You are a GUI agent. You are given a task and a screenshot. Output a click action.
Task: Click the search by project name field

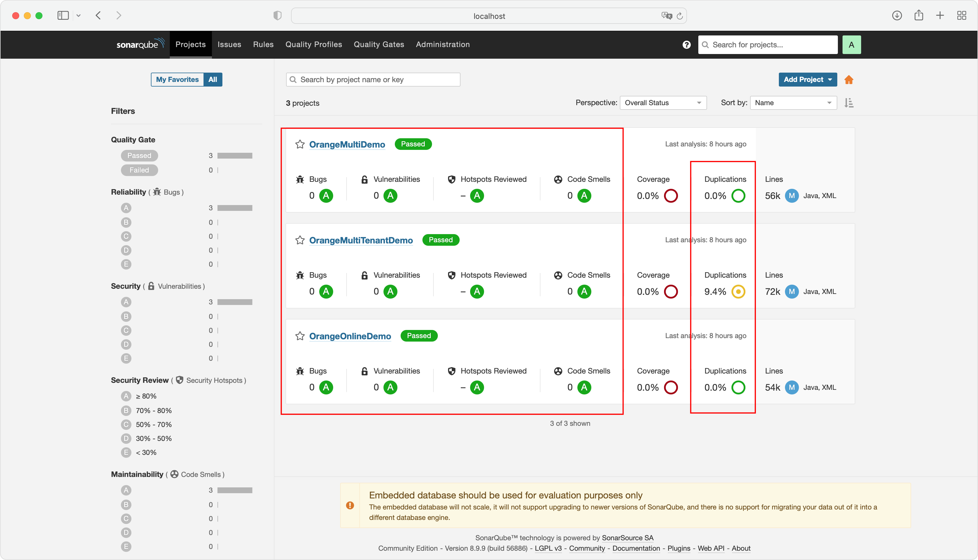373,80
